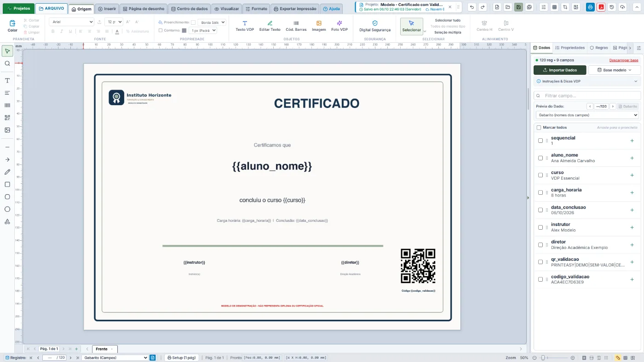
Task: Tick the curso field checkbox
Action: (540, 175)
